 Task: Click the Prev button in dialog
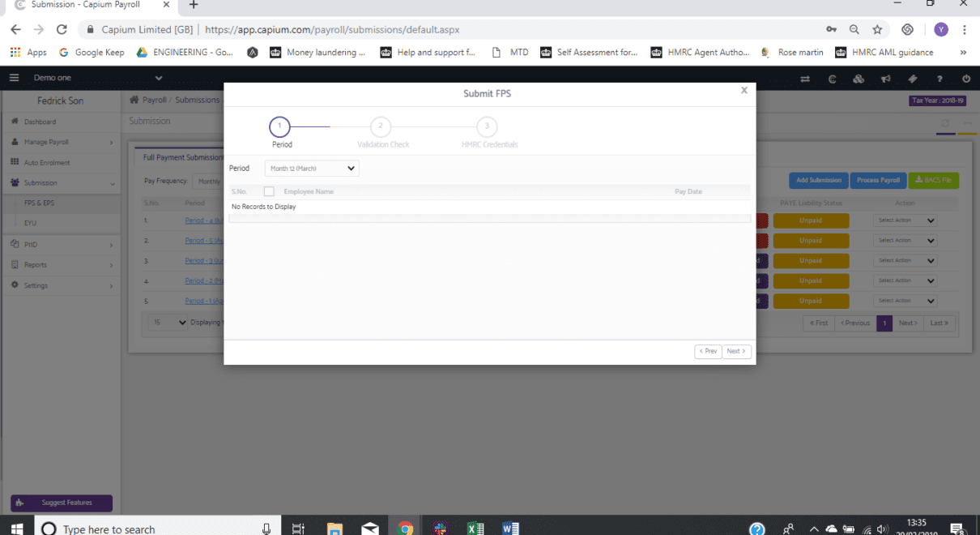click(x=708, y=352)
